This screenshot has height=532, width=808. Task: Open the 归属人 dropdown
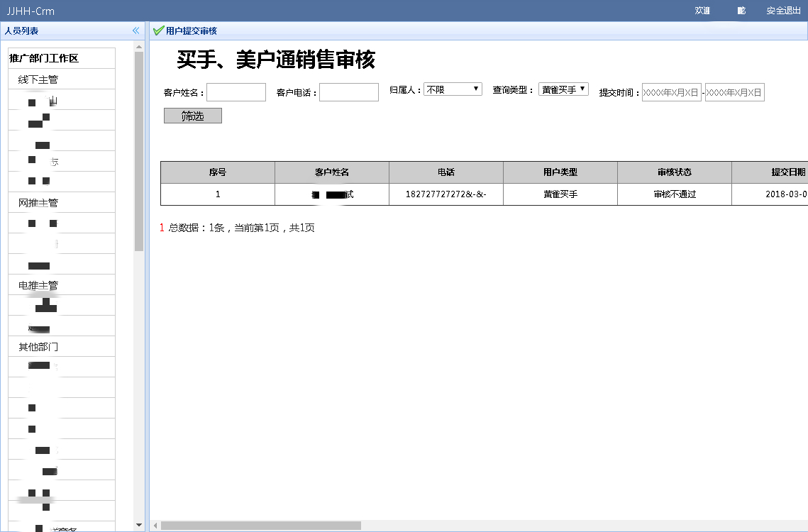coord(453,89)
